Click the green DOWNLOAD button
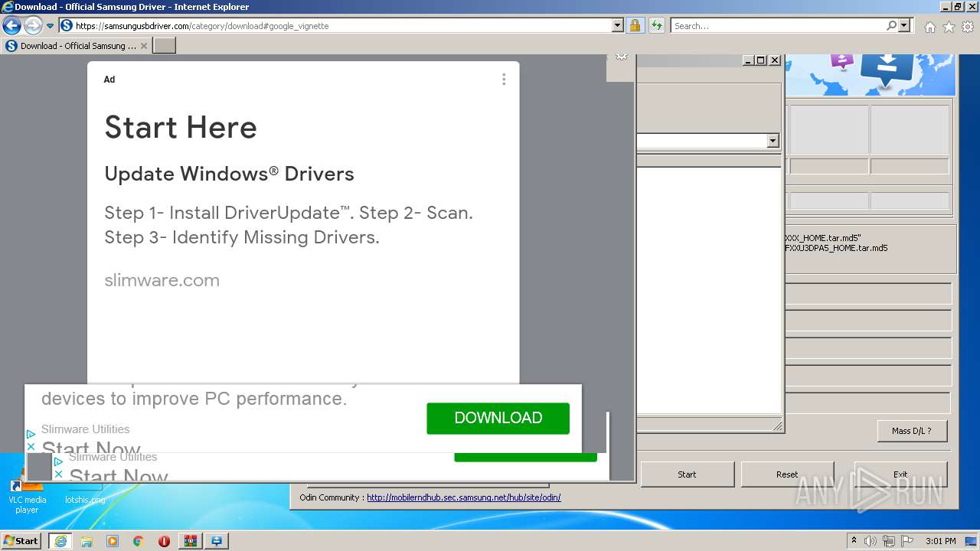Viewport: 980px width, 551px height. pos(498,418)
